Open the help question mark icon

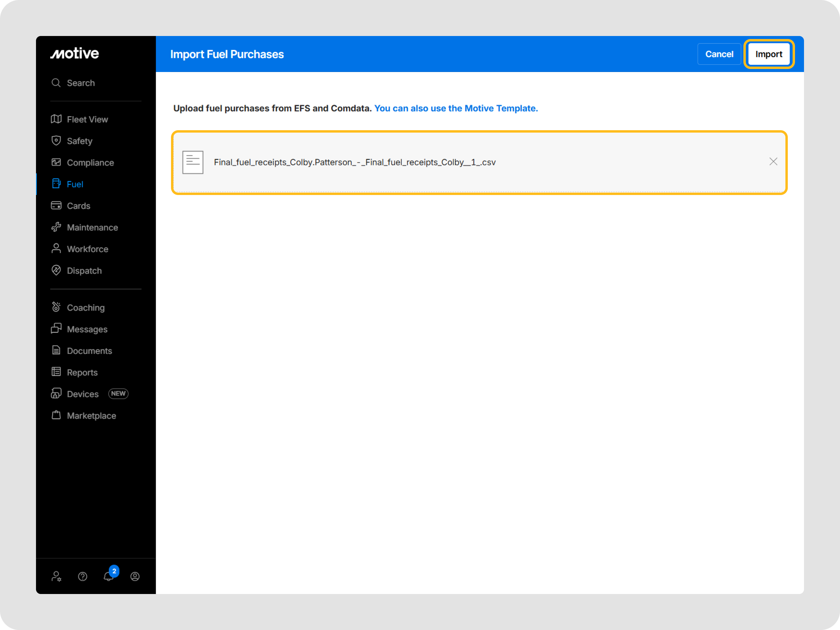click(x=82, y=576)
